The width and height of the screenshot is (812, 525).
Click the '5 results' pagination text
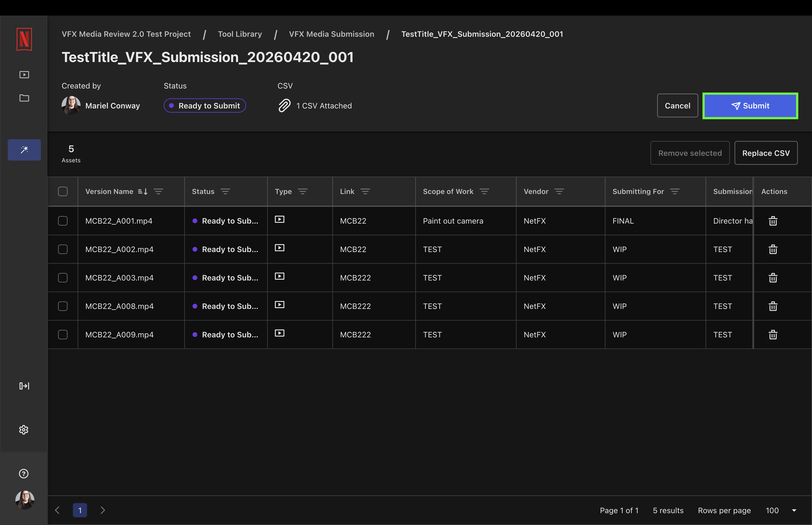(x=668, y=510)
